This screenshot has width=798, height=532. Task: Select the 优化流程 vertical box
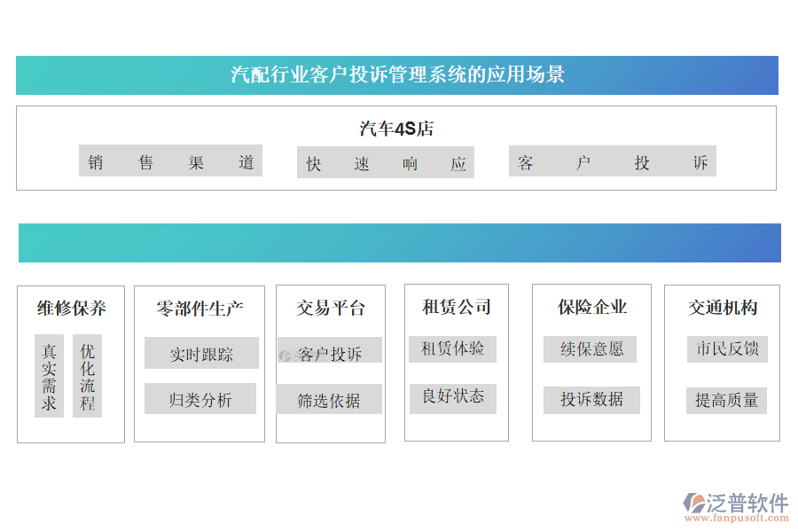pyautogui.click(x=87, y=376)
